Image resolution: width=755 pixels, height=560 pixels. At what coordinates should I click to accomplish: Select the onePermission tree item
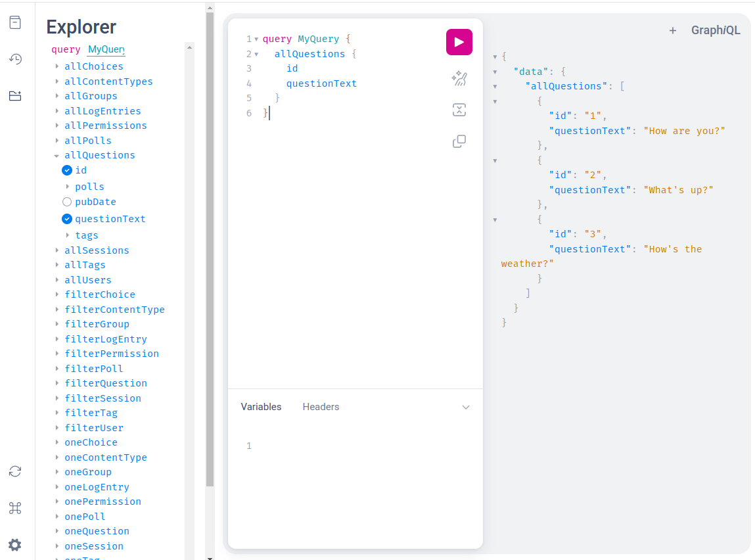point(103,502)
